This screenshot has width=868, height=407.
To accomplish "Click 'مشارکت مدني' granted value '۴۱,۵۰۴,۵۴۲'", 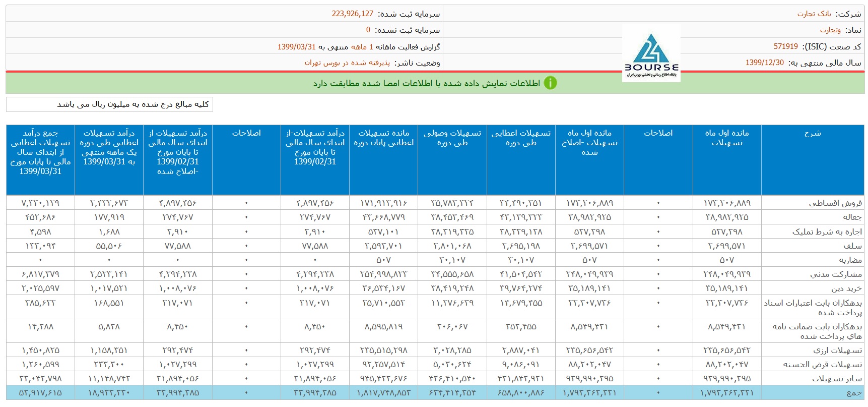I will coord(521,274).
